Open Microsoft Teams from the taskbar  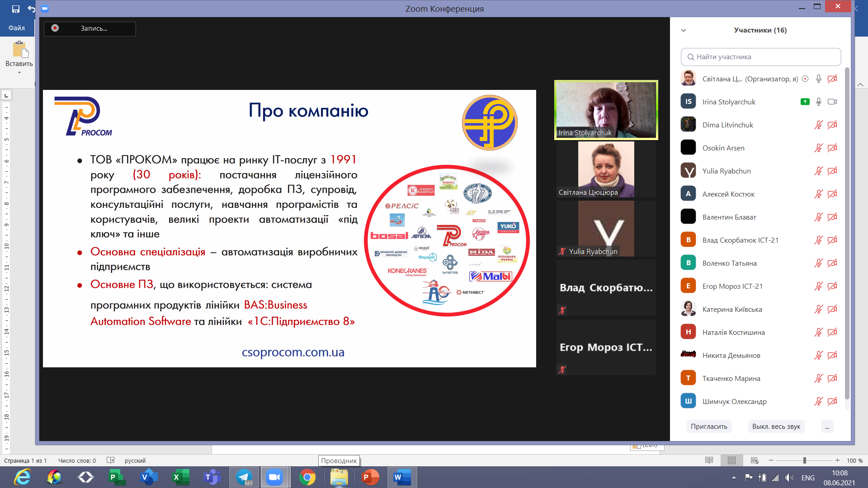click(212, 477)
